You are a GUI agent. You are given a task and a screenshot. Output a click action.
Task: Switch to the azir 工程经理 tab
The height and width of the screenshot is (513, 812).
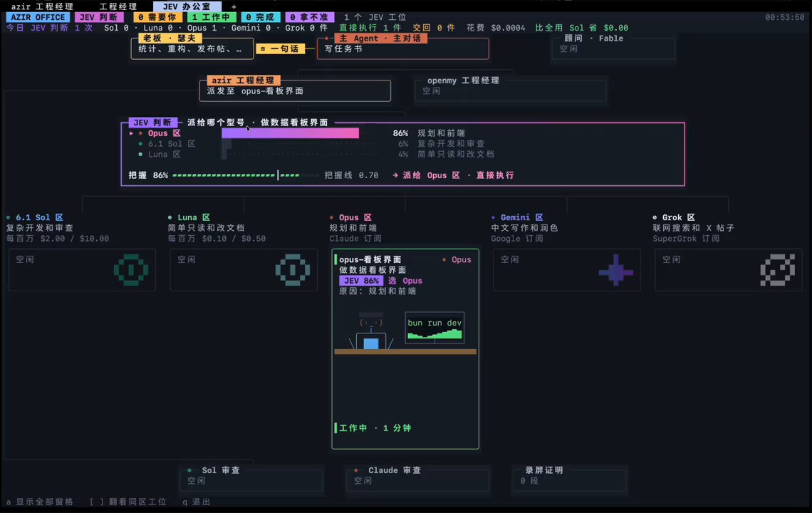pos(42,6)
